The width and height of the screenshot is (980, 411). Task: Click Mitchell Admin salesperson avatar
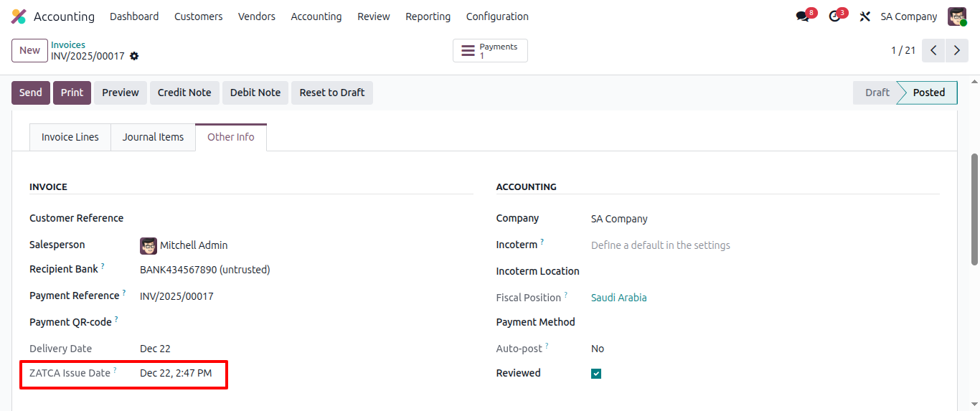[149, 246]
